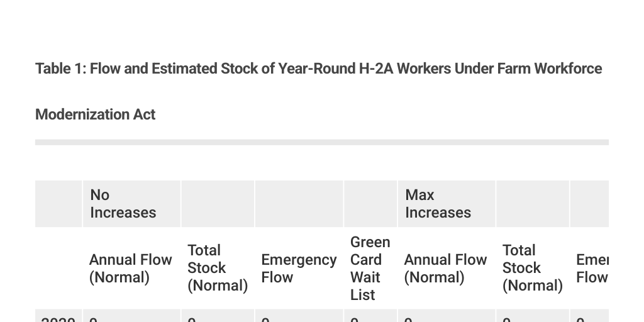Click the cut-off "Emer Flow" header at right edge

tap(591, 269)
